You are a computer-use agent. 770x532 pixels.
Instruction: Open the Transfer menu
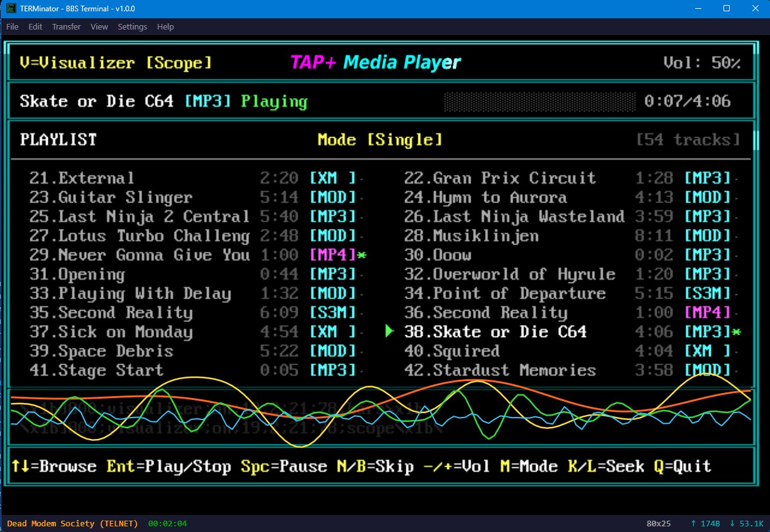[x=66, y=26]
